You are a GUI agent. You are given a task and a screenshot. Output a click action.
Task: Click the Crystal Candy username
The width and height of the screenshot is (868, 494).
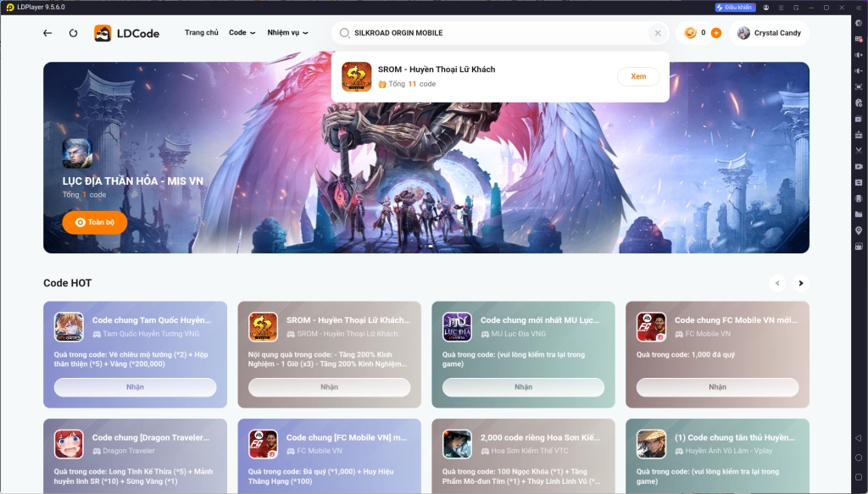tap(777, 33)
